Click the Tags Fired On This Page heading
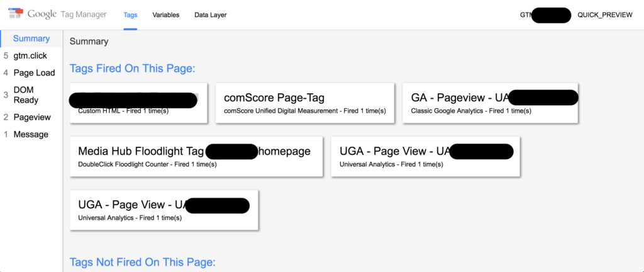The width and height of the screenshot is (644, 272). 132,68
